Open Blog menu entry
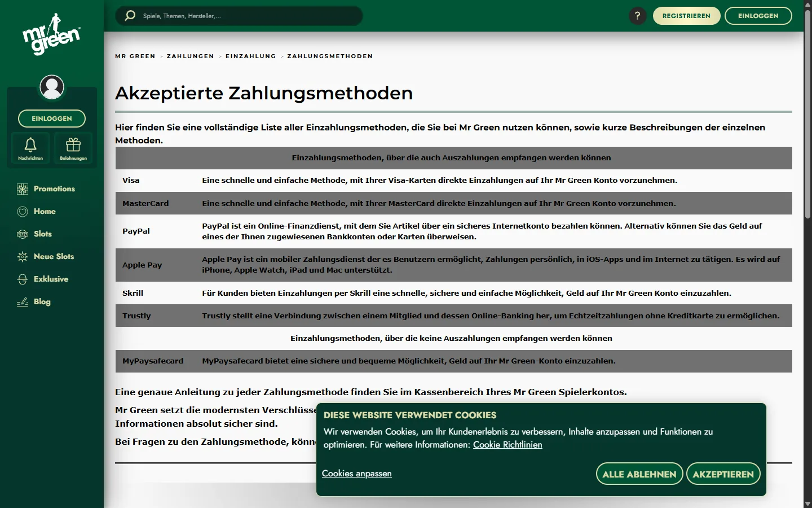 click(42, 301)
